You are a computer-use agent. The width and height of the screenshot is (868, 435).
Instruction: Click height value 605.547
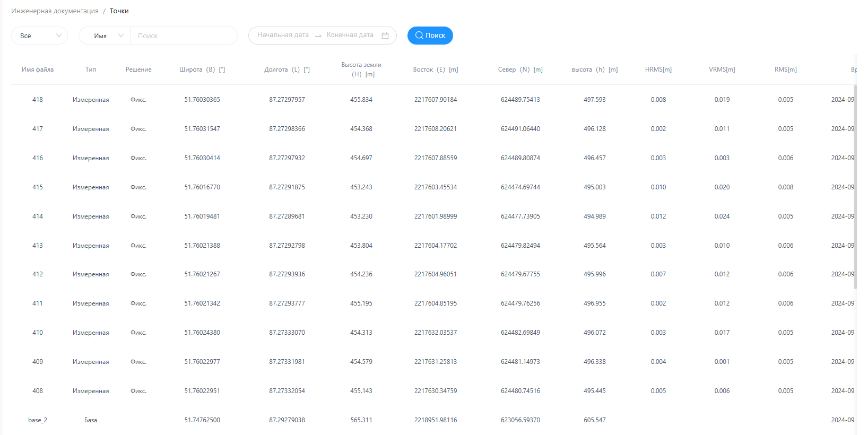(595, 420)
